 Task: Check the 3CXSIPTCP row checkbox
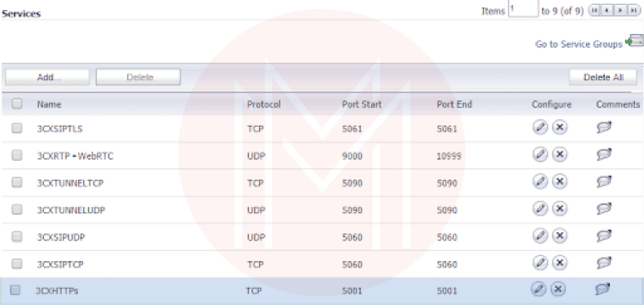[17, 264]
